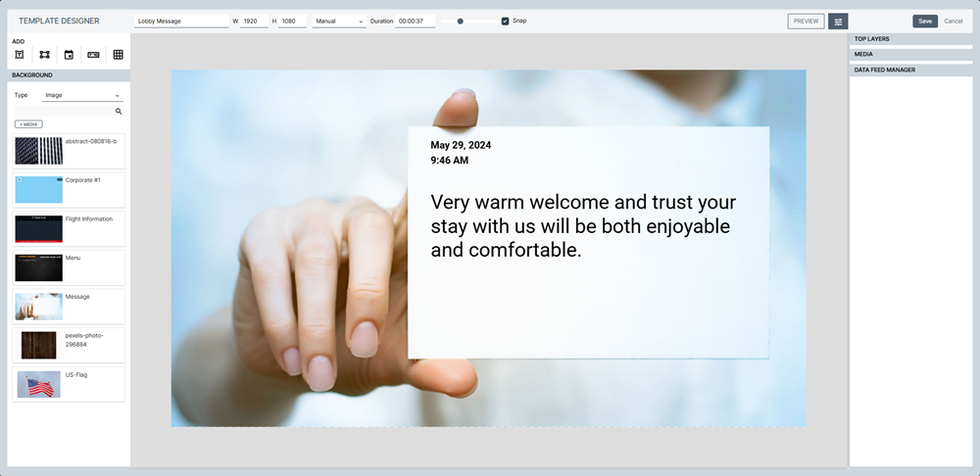This screenshot has width=980, height=476.
Task: Select the pexels-photo-296884 background
Action: pyautogui.click(x=69, y=346)
